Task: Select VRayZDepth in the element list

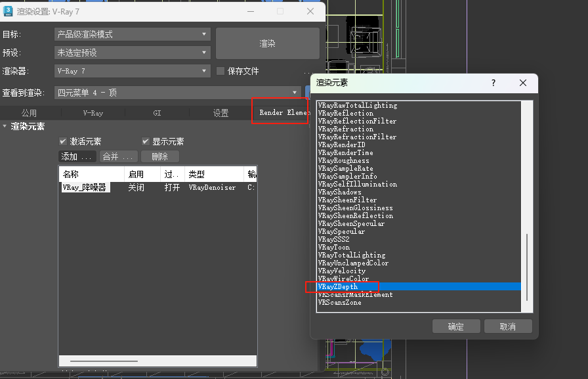Action: (x=338, y=287)
